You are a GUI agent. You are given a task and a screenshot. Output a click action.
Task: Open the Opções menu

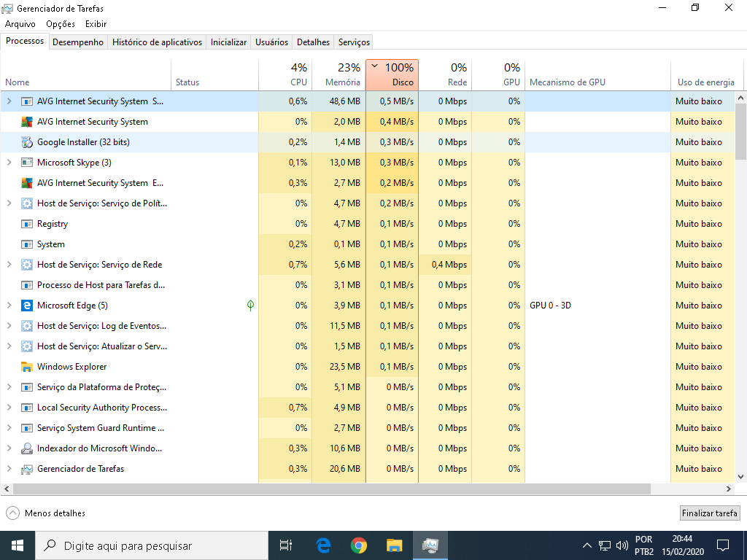[x=61, y=24]
